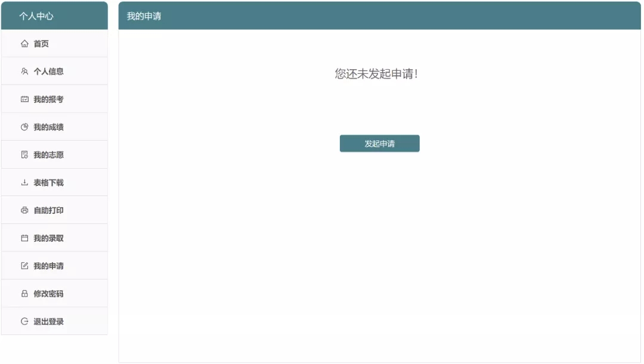Image resolution: width=644 pixels, height=364 pixels.
Task: Select the calendar icon for 我的报考
Action: (x=24, y=99)
